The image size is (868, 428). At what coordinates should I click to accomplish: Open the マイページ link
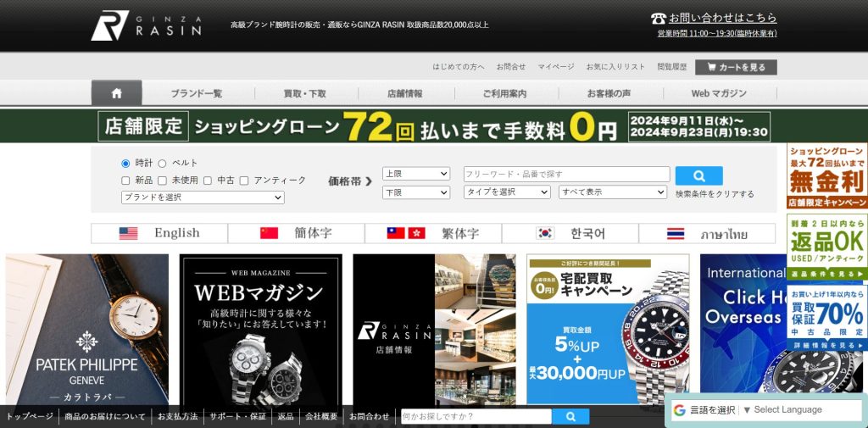556,67
